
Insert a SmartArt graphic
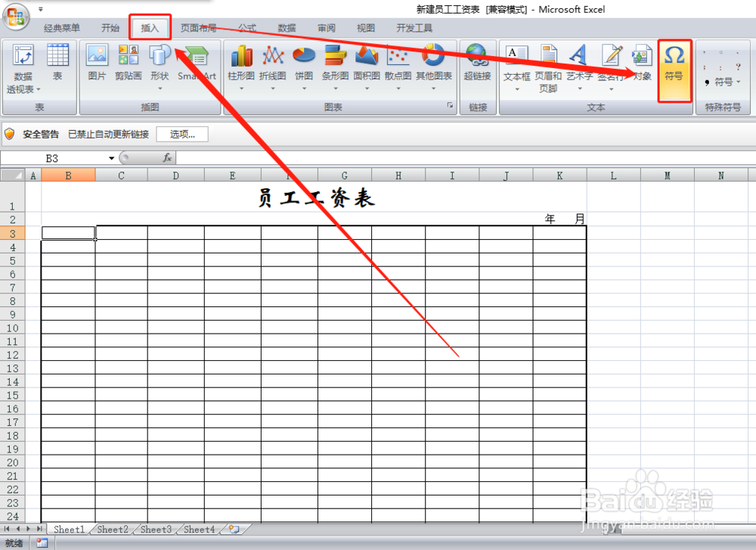[197, 62]
